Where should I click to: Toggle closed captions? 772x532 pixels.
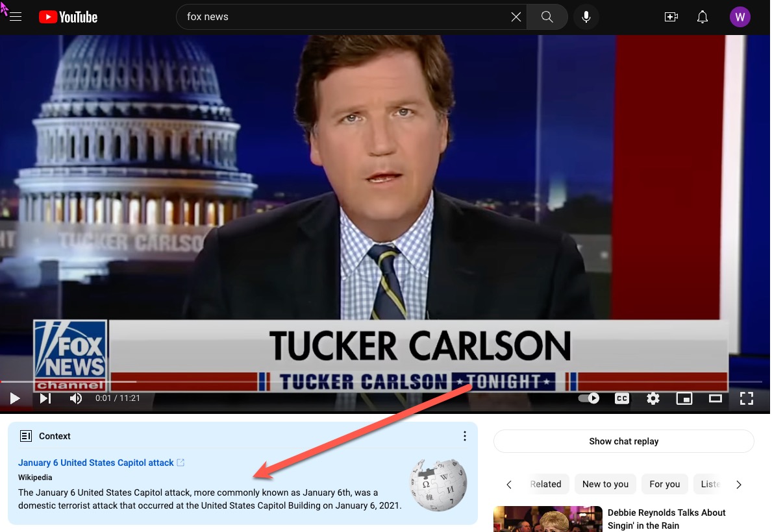(x=622, y=398)
